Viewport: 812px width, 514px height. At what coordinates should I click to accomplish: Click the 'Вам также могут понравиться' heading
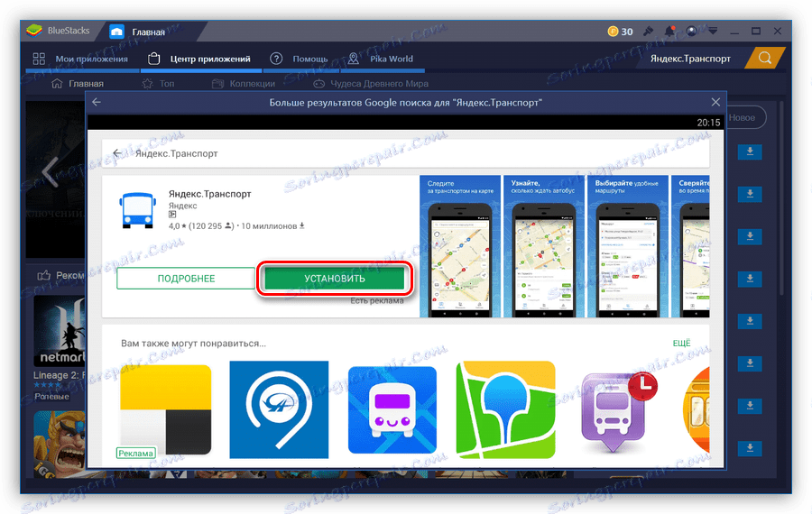tap(193, 344)
